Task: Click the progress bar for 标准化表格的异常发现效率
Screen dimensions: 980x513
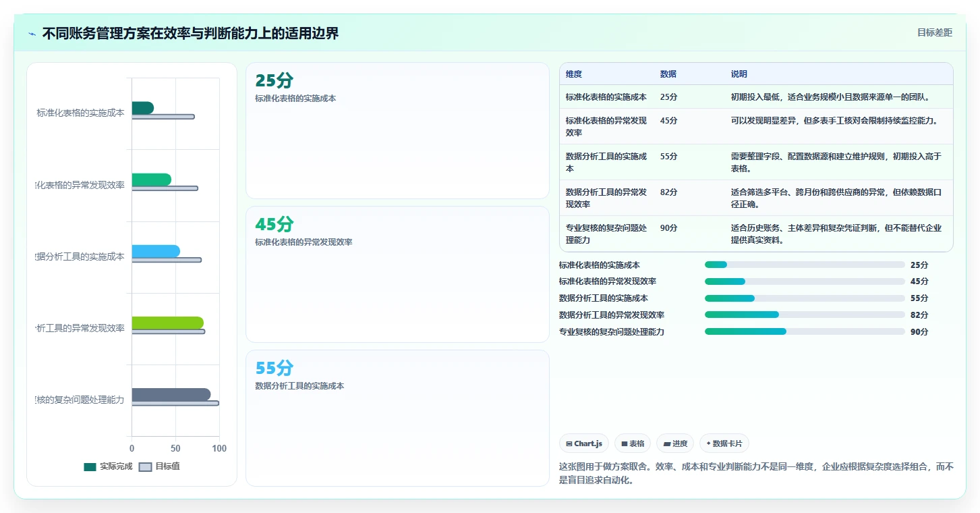Action: (x=805, y=281)
